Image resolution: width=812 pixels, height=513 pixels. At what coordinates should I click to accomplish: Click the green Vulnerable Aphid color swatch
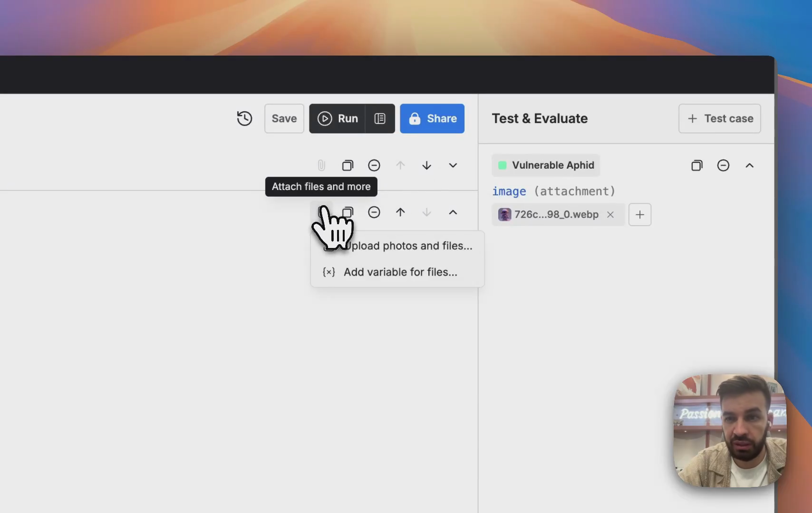[502, 165]
